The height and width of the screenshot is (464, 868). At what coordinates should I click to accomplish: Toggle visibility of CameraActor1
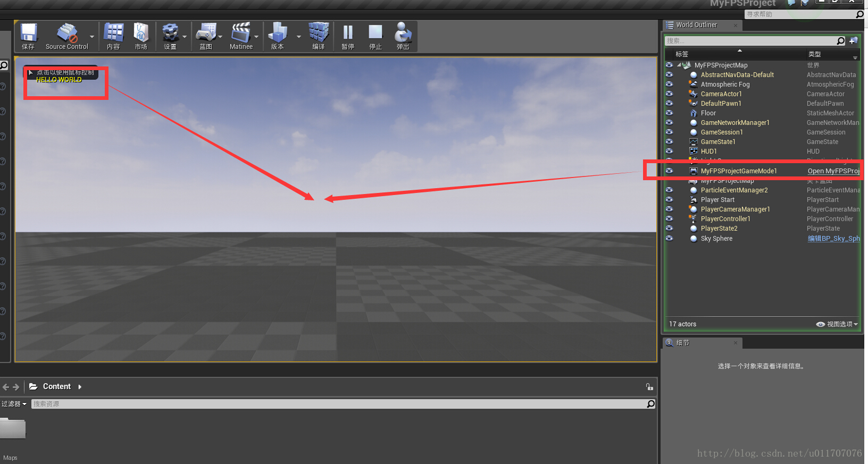[x=669, y=94]
